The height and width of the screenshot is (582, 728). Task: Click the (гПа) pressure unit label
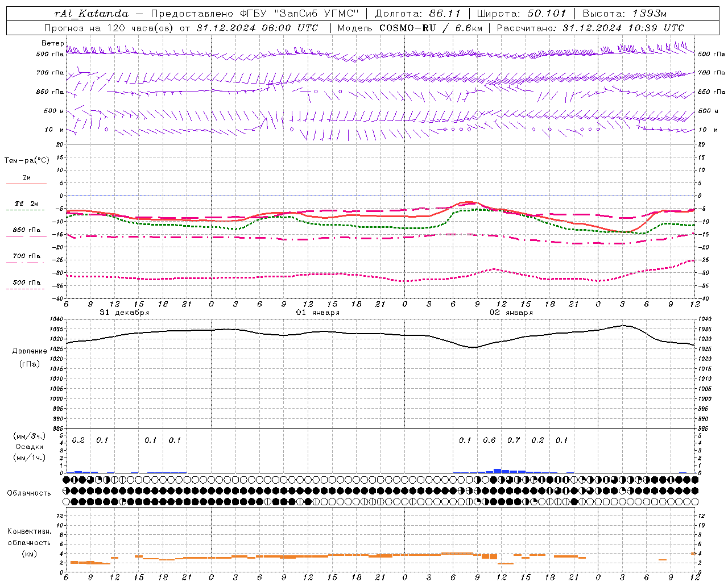(x=30, y=364)
